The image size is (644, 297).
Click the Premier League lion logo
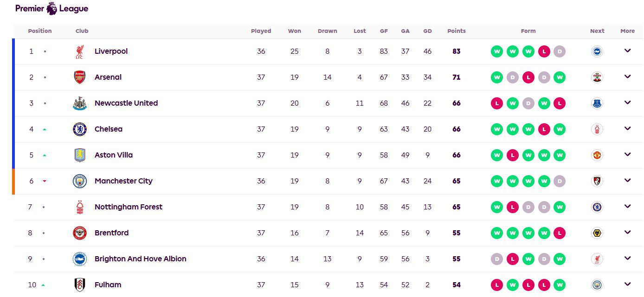[52, 8]
